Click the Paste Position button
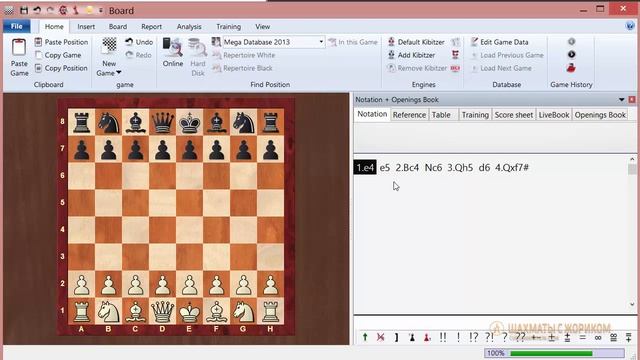Screen dimensions: 640x360 click(x=61, y=42)
